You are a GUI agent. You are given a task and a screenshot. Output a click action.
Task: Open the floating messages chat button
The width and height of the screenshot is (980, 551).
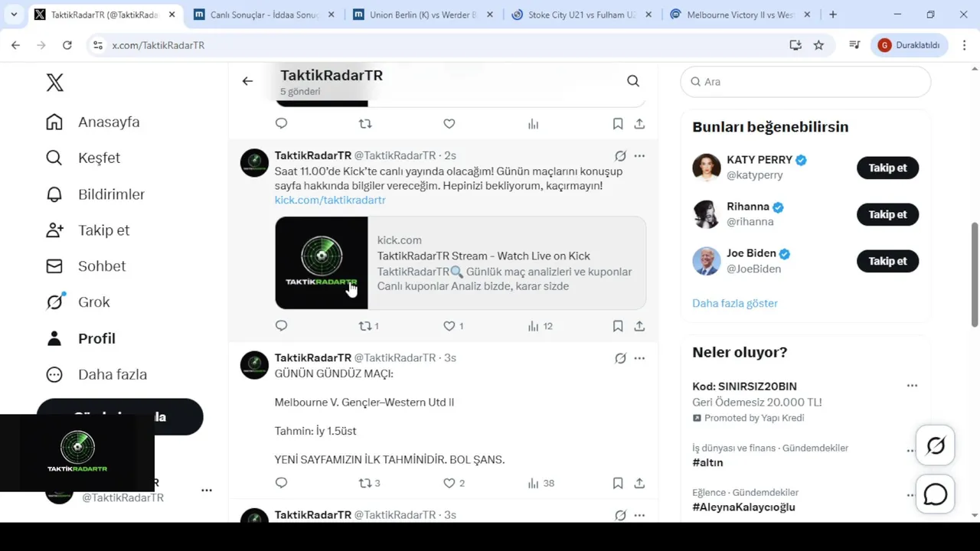[x=936, y=495]
